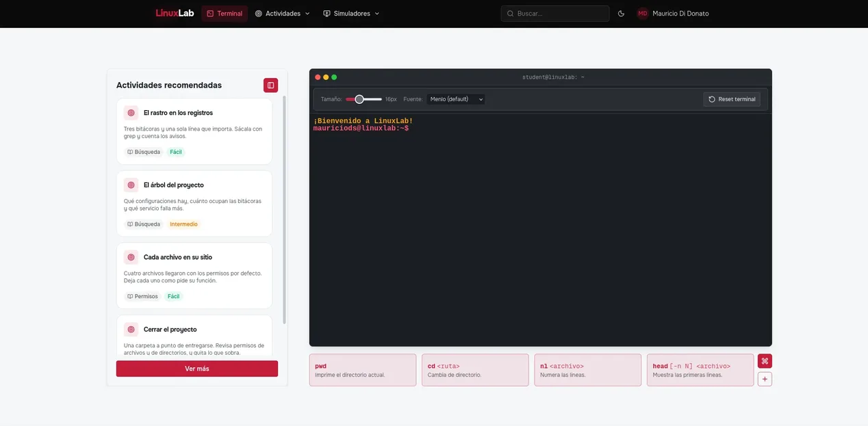This screenshot has width=868, height=426.
Task: Click the Fácil badge under El rastro en los registros
Action: (x=176, y=152)
